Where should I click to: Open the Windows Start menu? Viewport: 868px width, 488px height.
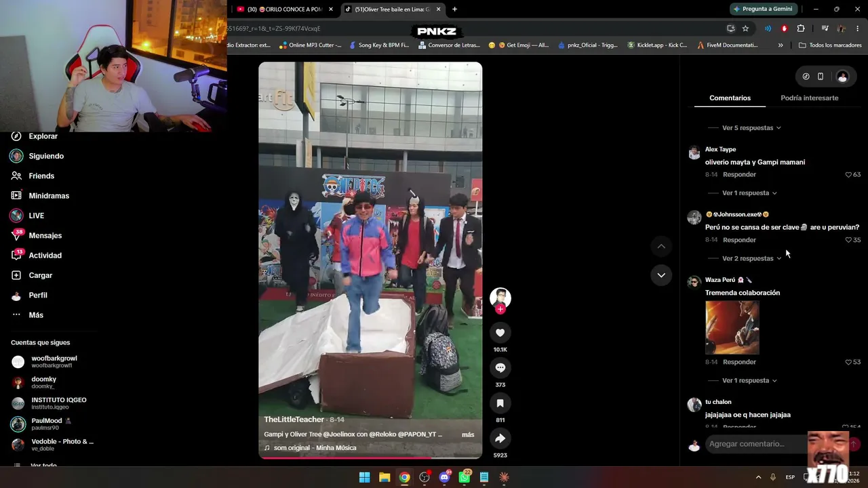point(365,477)
